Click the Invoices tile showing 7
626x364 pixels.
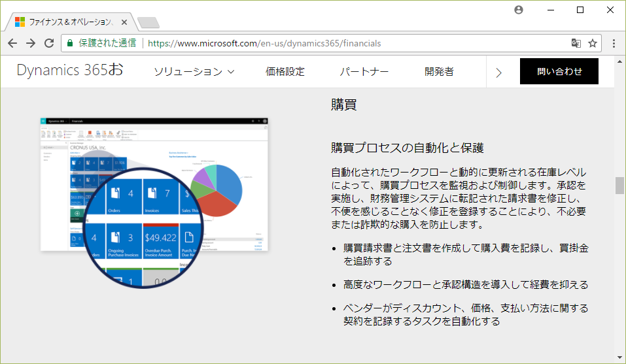pyautogui.click(x=161, y=197)
